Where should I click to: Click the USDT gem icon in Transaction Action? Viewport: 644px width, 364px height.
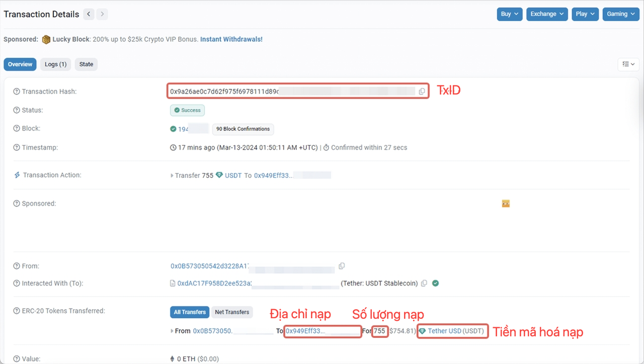(219, 175)
